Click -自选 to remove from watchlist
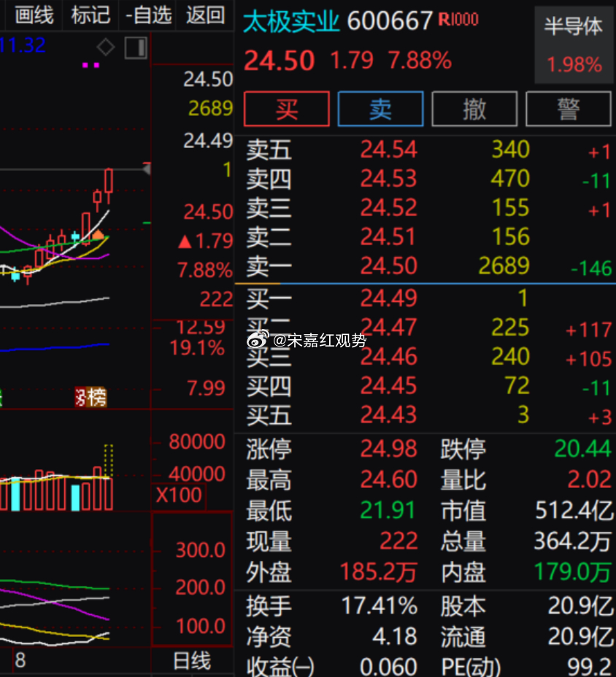Viewport: 616px width, 677px height. pyautogui.click(x=148, y=15)
